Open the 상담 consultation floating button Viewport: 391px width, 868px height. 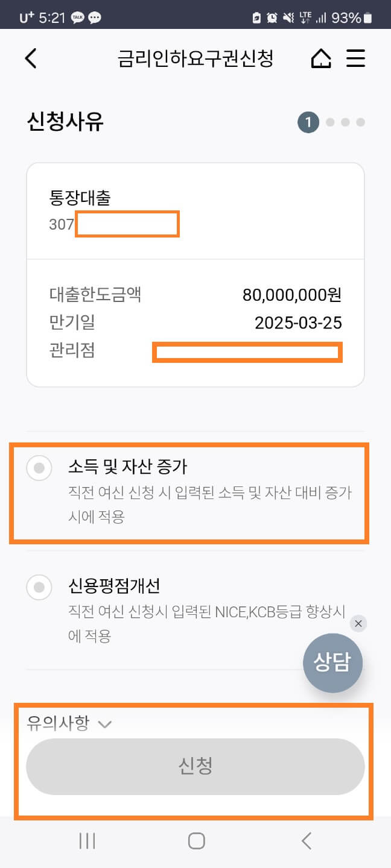332,662
